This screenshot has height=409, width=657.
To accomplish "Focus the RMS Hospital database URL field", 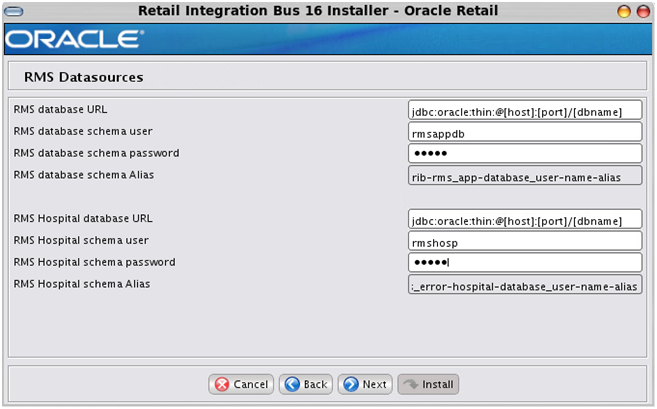I will 525,219.
